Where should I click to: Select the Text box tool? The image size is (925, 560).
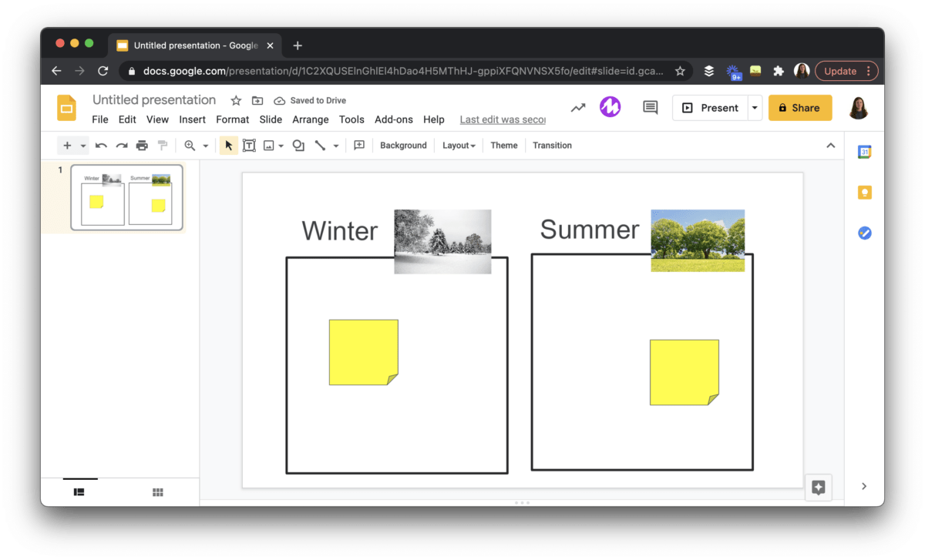click(x=249, y=145)
